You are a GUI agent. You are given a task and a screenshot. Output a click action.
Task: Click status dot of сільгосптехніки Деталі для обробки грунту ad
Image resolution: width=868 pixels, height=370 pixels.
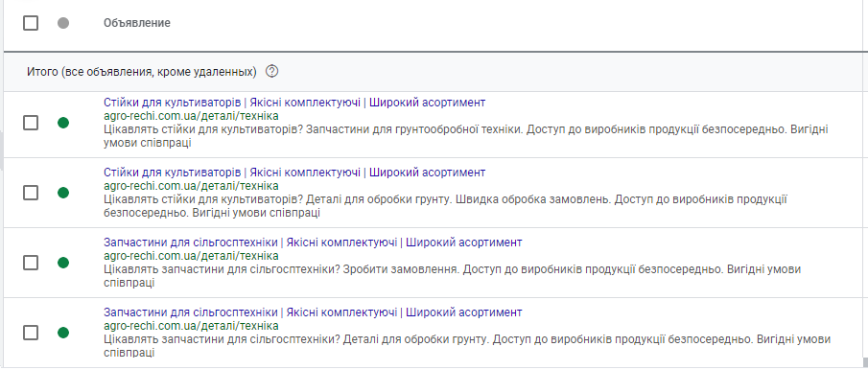point(63,333)
